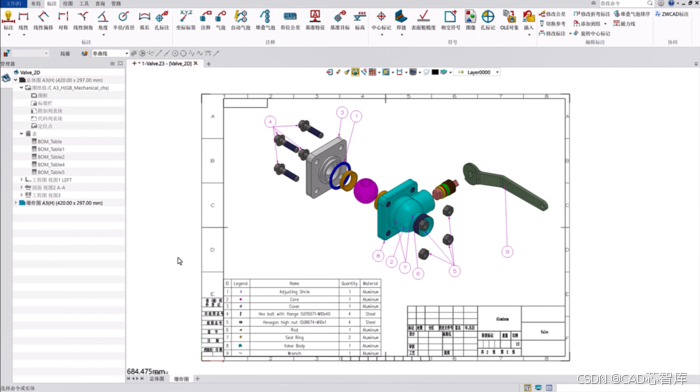
Task: Click the 相交符号 intersection symbol tool
Action: click(450, 20)
